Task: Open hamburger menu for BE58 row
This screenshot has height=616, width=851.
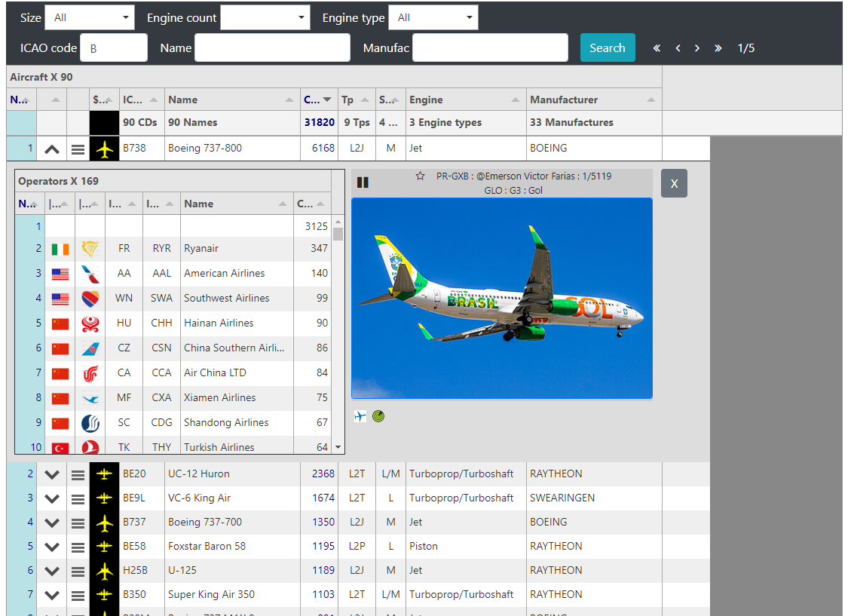Action: point(78,547)
